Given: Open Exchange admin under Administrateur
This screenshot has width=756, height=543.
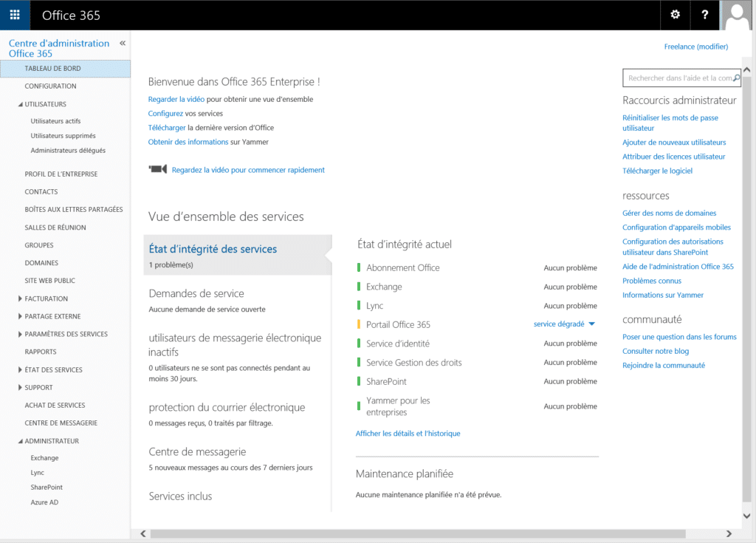Looking at the screenshot, I should coord(44,458).
